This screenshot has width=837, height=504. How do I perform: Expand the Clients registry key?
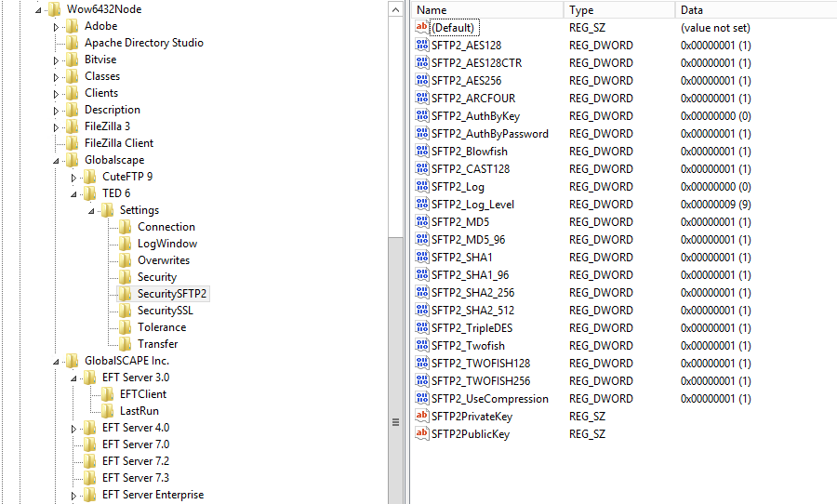56,93
